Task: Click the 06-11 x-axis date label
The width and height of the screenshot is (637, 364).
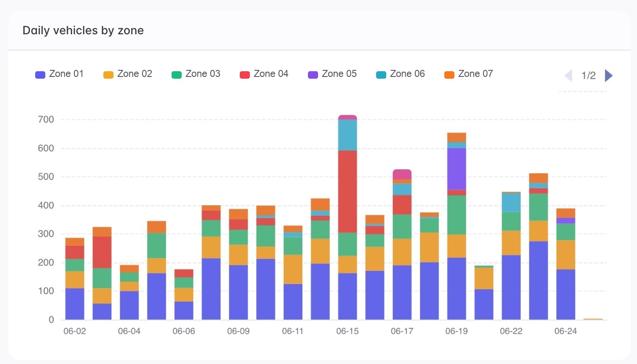Action: pos(293,331)
